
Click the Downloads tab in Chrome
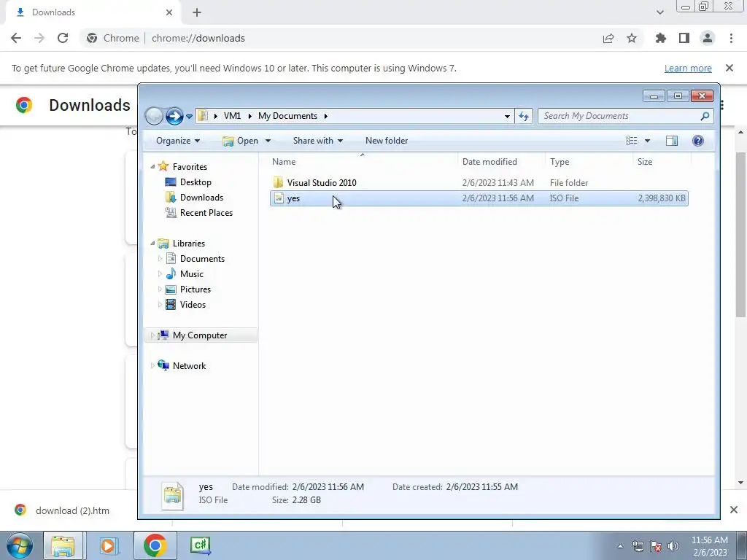[x=93, y=12]
